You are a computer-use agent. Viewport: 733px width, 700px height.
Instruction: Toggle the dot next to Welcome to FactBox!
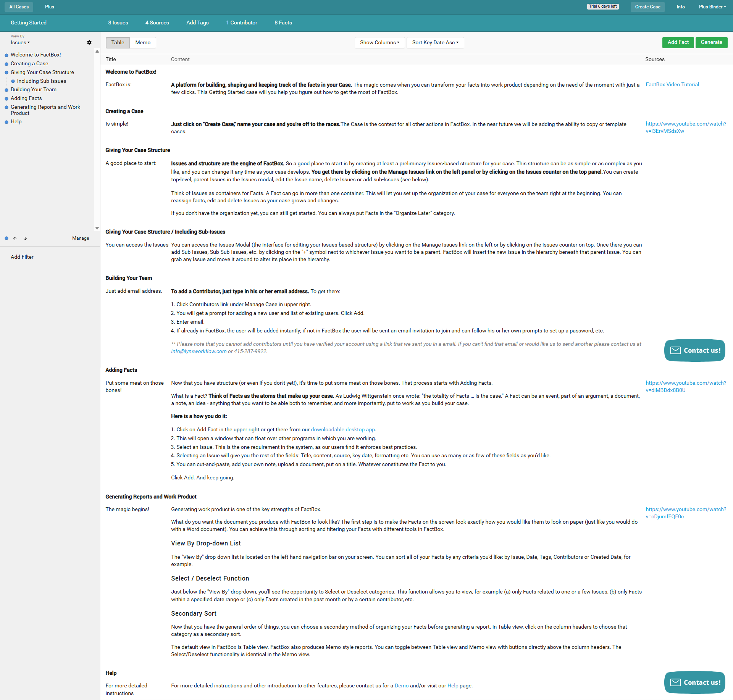tap(6, 55)
